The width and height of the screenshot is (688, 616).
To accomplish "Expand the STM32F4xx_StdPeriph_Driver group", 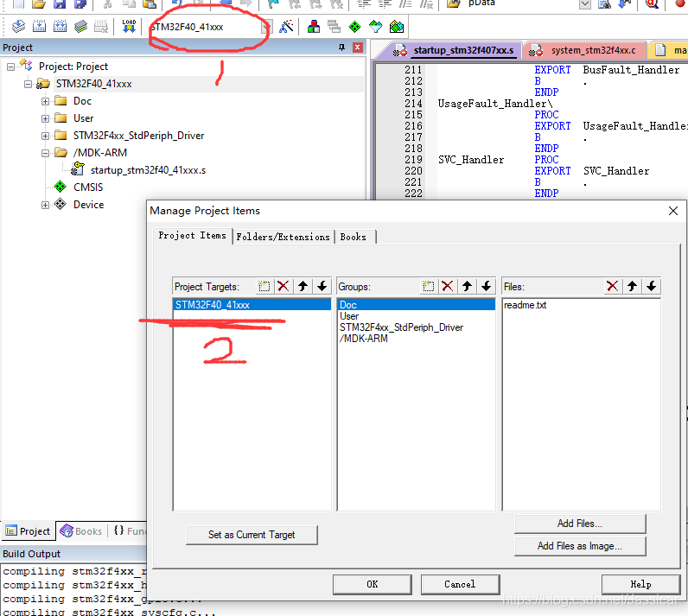I will coord(45,136).
